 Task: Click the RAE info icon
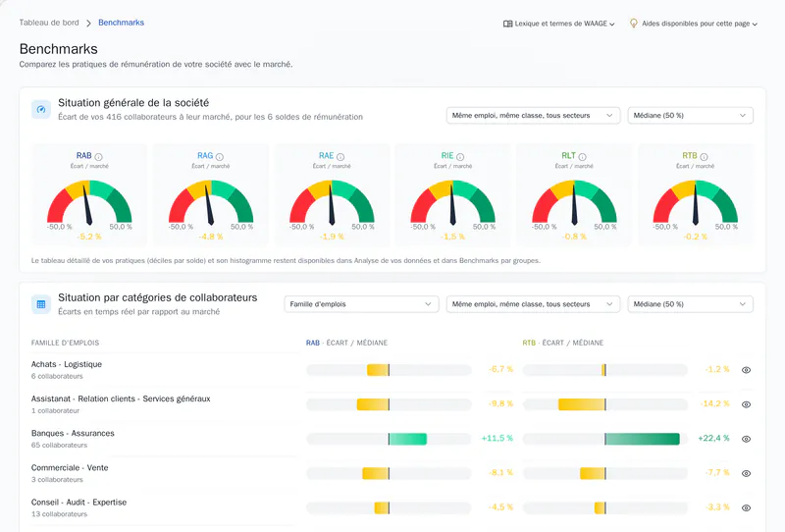[340, 157]
